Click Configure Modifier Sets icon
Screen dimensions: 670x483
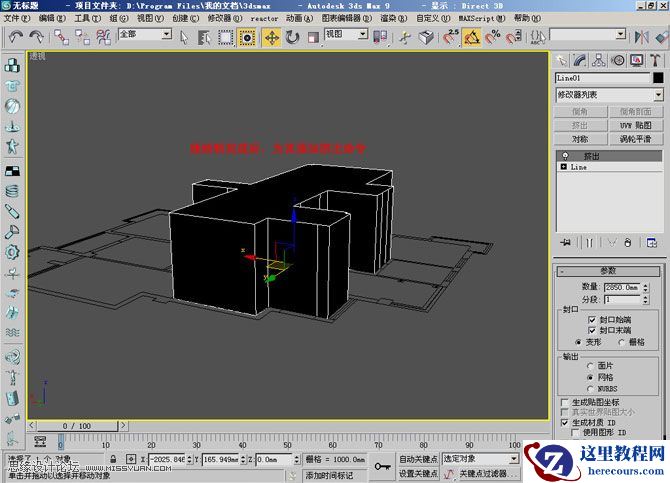pos(652,243)
